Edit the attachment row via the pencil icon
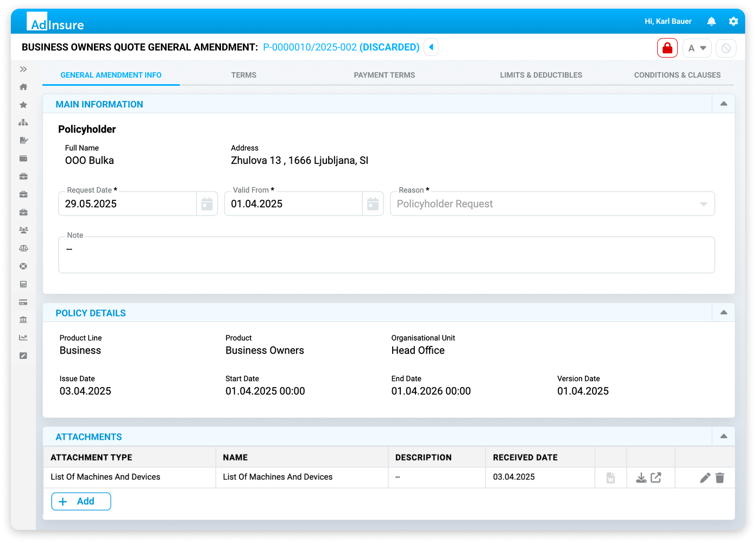Image resolution: width=756 pixels, height=543 pixels. tap(704, 477)
